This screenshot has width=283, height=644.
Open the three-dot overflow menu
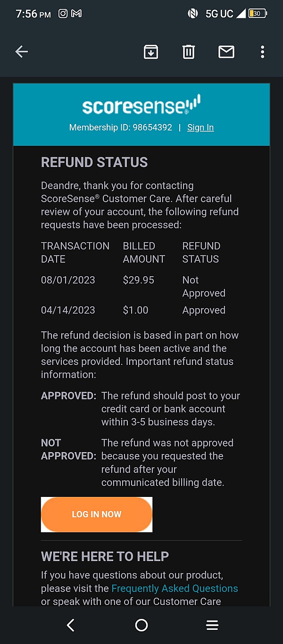tap(262, 52)
